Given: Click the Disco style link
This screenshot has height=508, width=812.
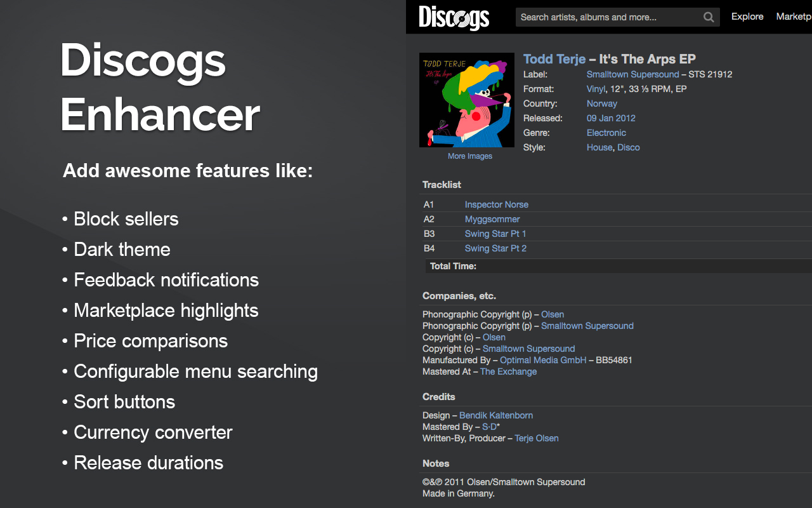Looking at the screenshot, I should [629, 147].
